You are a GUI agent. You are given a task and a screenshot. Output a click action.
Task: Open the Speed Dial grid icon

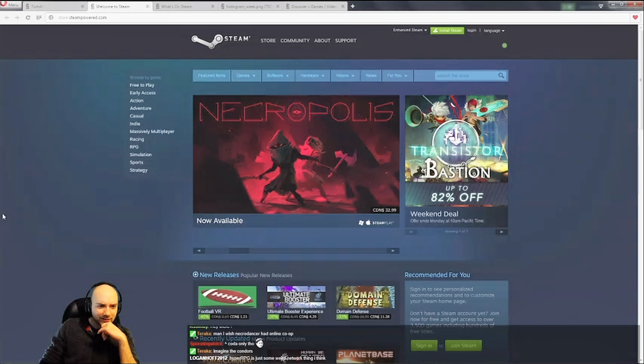[39, 18]
